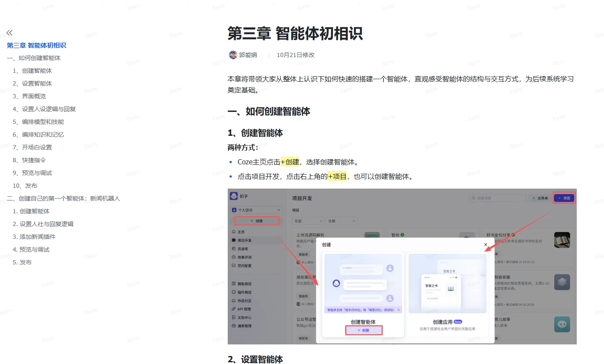Open the 通用管理 settings icon
604x364 pixels.
coord(233,325)
